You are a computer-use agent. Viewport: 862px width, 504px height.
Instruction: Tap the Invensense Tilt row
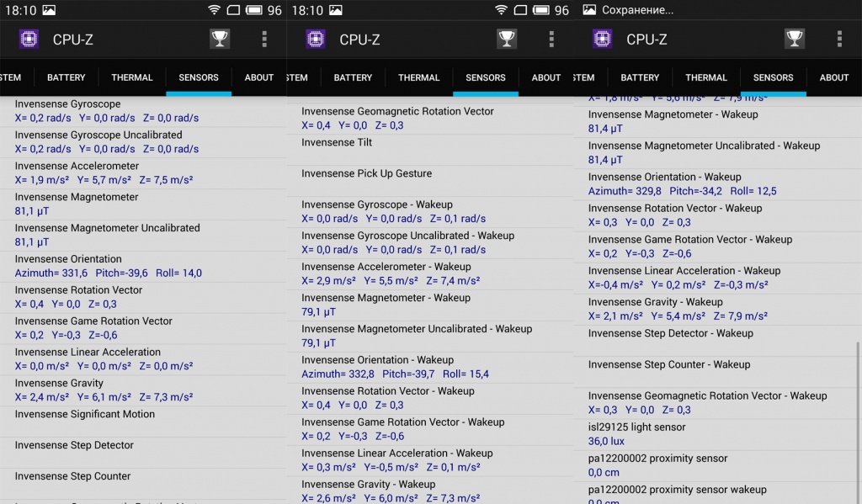pyautogui.click(x=430, y=150)
